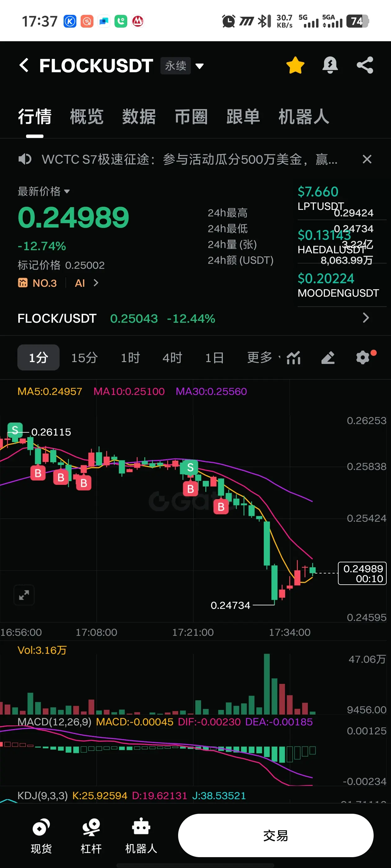Expand chart to fullscreen icon

(24, 595)
